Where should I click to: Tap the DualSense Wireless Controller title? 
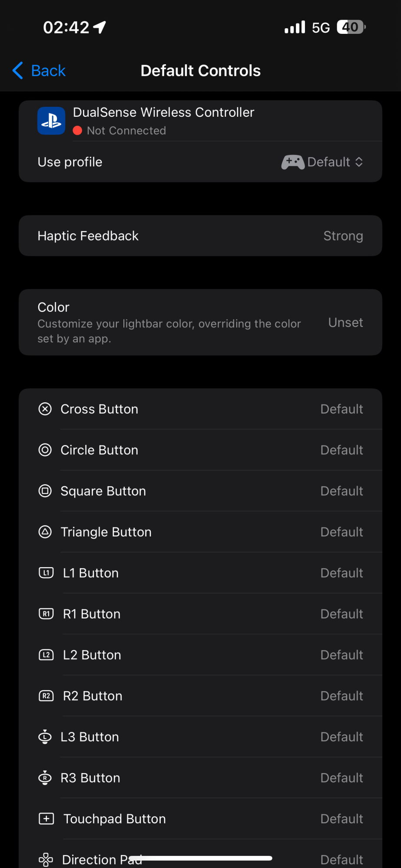(163, 112)
